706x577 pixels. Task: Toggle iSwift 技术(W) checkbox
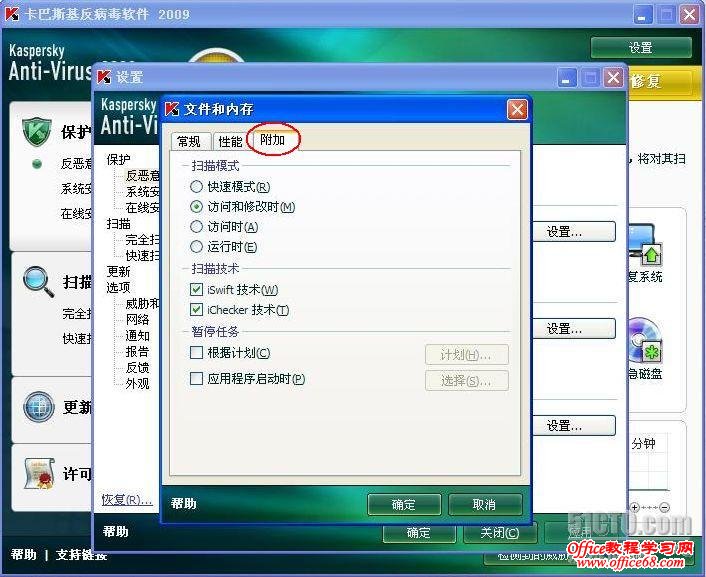pyautogui.click(x=234, y=290)
